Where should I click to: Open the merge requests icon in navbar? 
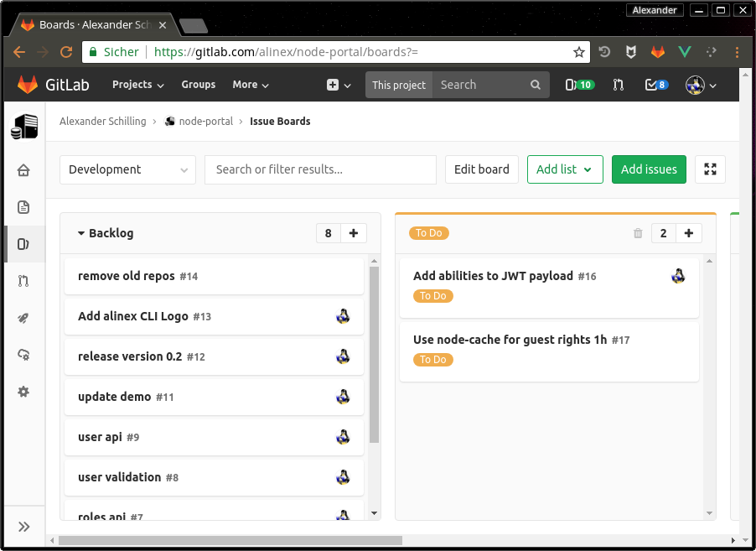[x=618, y=85]
